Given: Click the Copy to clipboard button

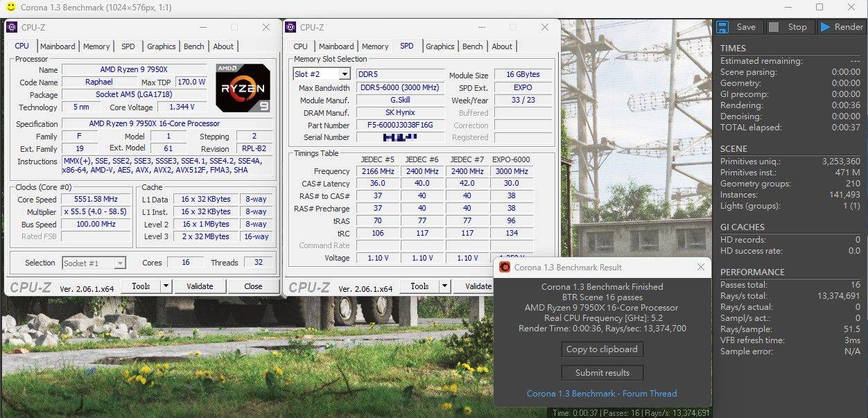Looking at the screenshot, I should point(602,349).
